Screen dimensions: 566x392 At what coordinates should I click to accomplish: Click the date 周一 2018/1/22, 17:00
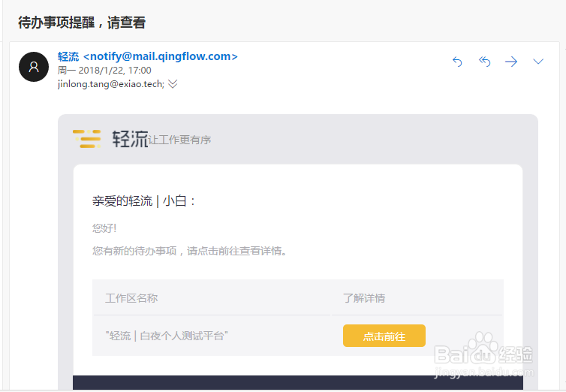point(104,70)
